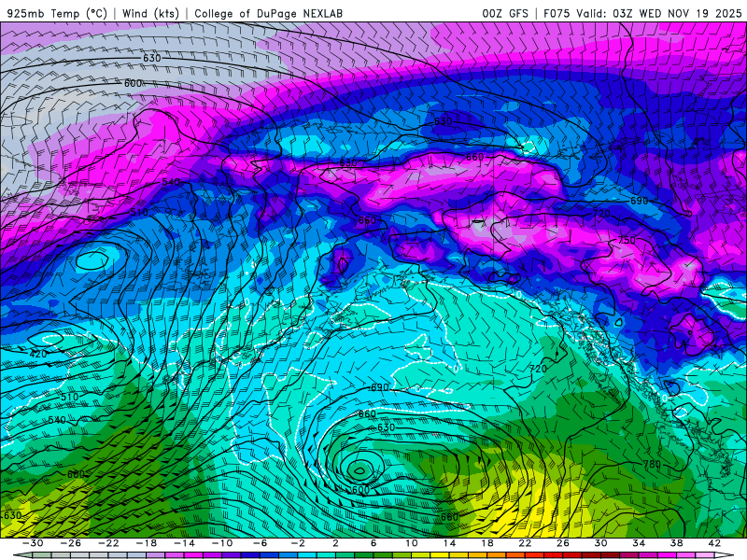
Task: Click the "00Z GFS" model run label
Action: pos(505,13)
